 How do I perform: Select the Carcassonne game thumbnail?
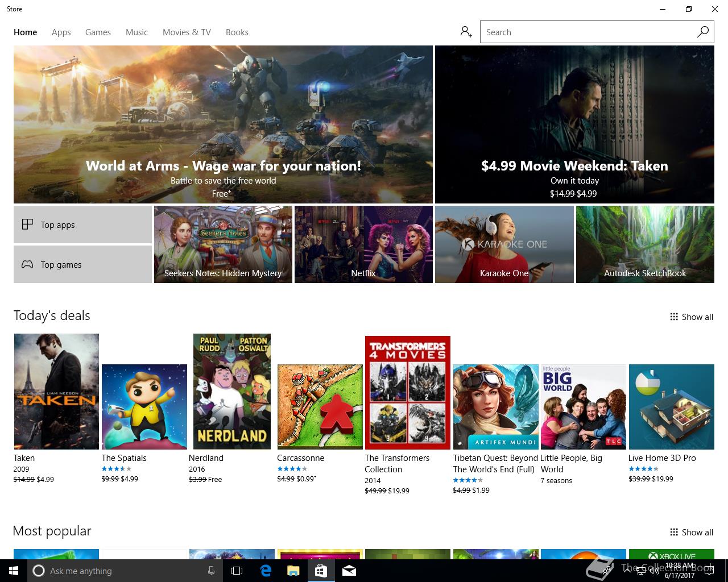pos(320,407)
